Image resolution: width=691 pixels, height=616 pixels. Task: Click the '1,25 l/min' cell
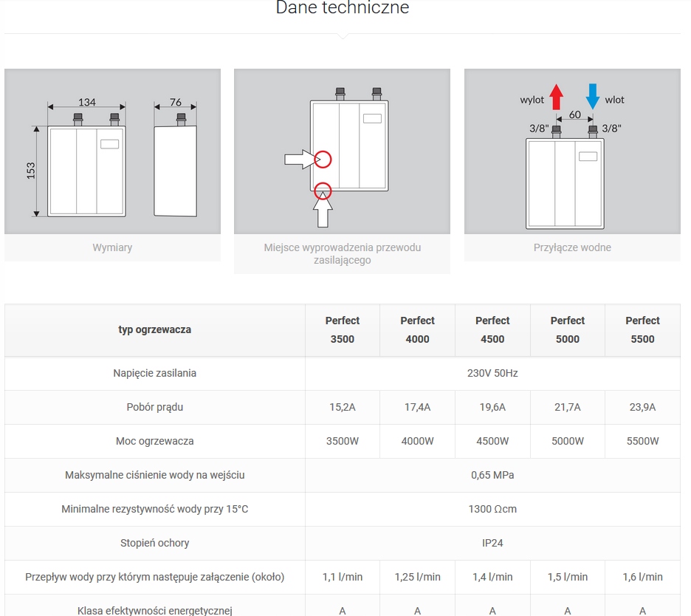pyautogui.click(x=417, y=577)
